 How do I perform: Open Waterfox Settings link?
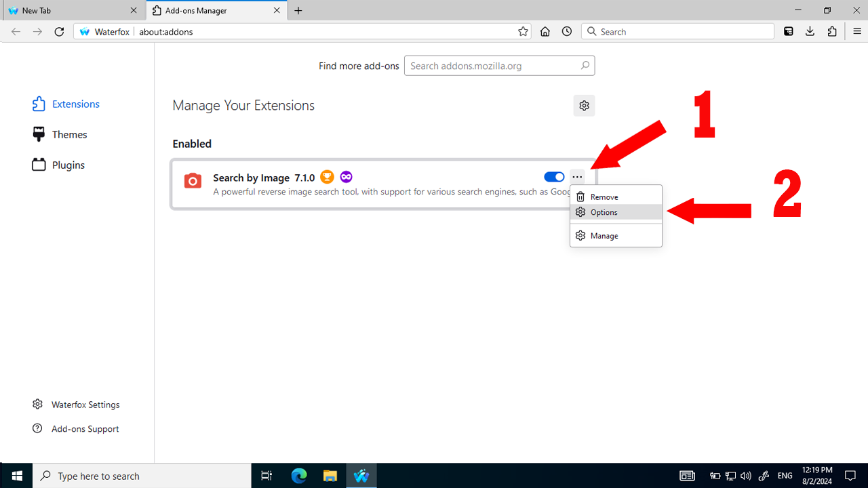tap(76, 405)
